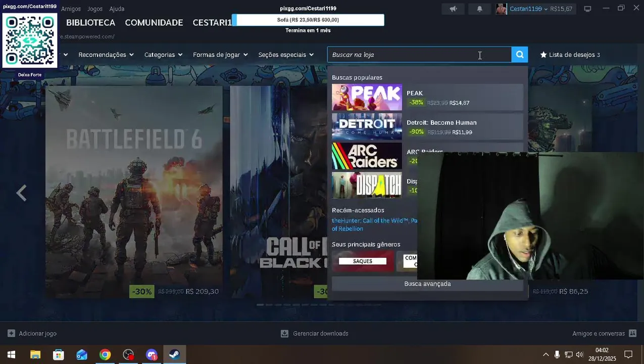The height and width of the screenshot is (364, 644).
Task: Expand the Formas de jogar dropdown
Action: [x=220, y=55]
